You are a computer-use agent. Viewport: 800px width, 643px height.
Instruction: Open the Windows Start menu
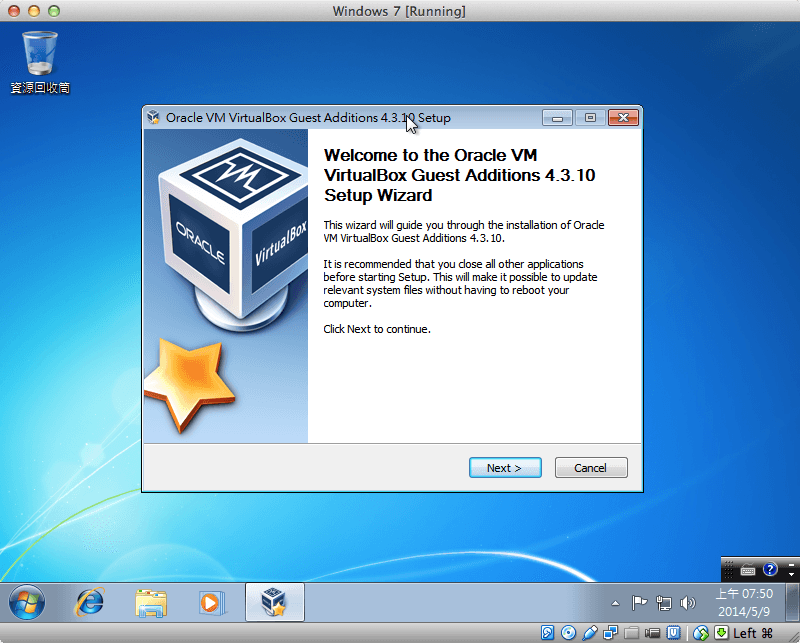click(x=25, y=602)
